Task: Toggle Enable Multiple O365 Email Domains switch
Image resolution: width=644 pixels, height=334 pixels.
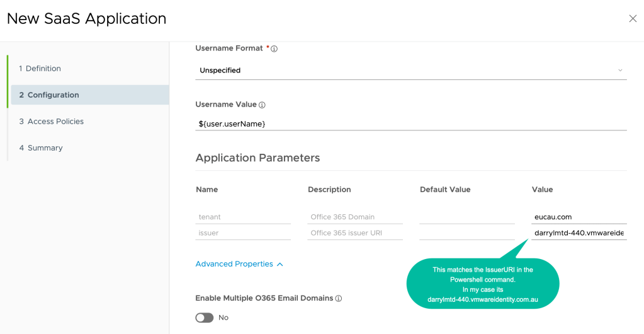Action: [x=204, y=318]
